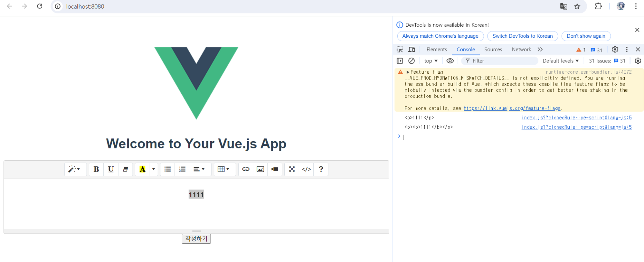Clear the console with the ban icon
The width and height of the screenshot is (644, 262).
pos(412,61)
